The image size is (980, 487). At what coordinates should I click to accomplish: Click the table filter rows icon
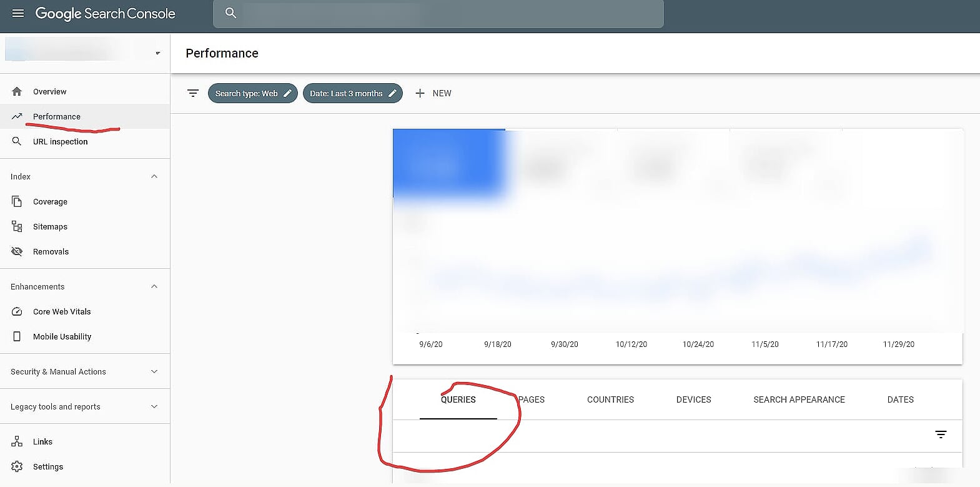941,434
